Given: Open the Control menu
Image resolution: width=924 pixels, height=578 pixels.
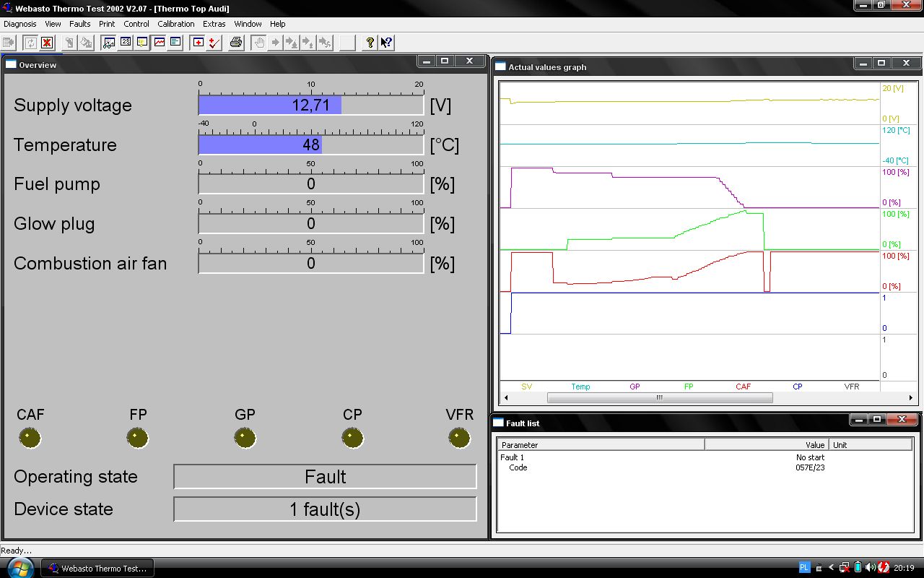Looking at the screenshot, I should click(136, 24).
